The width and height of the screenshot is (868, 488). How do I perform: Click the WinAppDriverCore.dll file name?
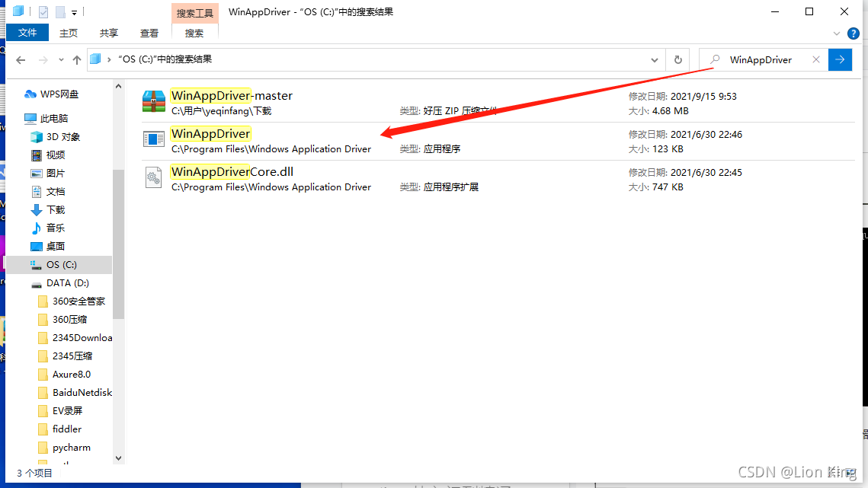click(232, 172)
